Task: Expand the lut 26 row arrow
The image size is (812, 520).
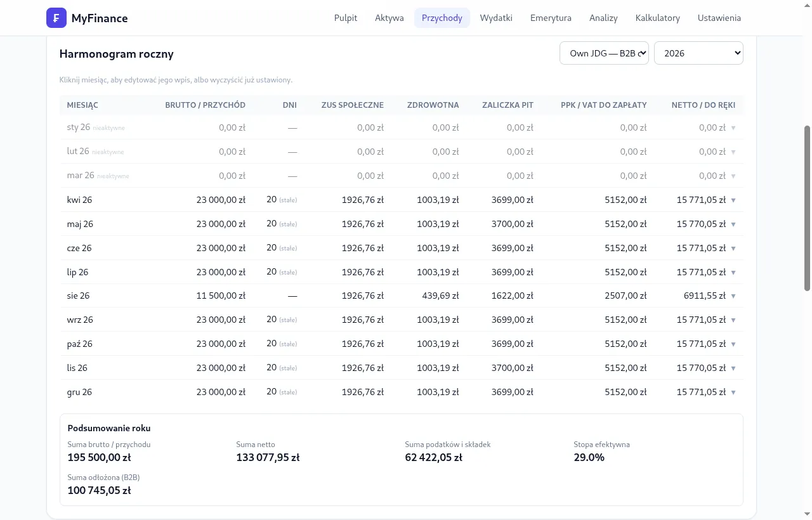Action: 733,152
